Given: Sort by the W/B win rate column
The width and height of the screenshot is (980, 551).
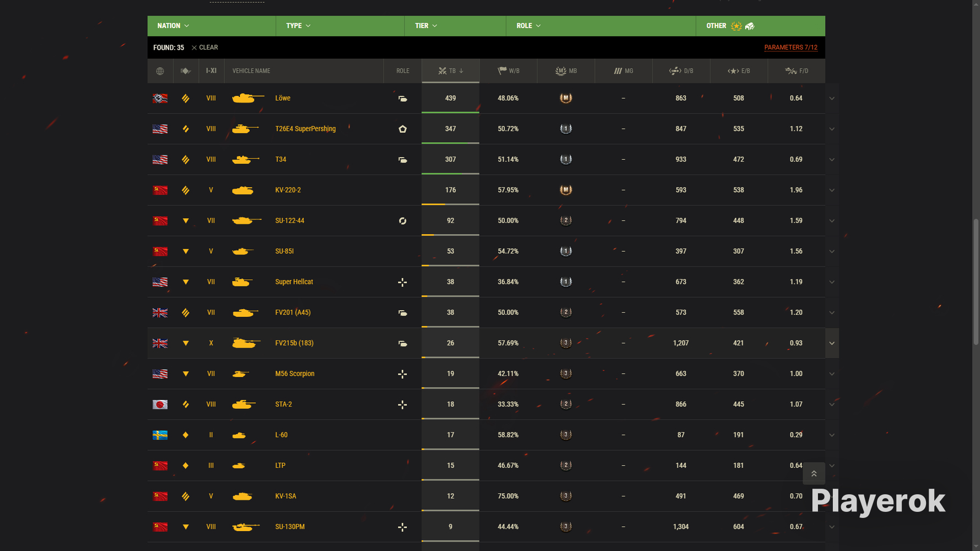Looking at the screenshot, I should coord(508,71).
